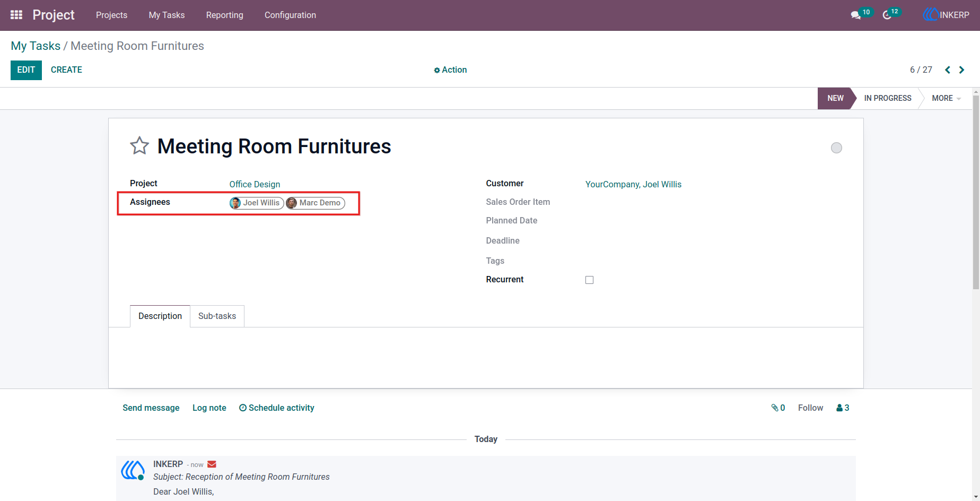Viewport: 980px width, 501px height.
Task: Expand the MORE stages dropdown
Action: pos(946,98)
